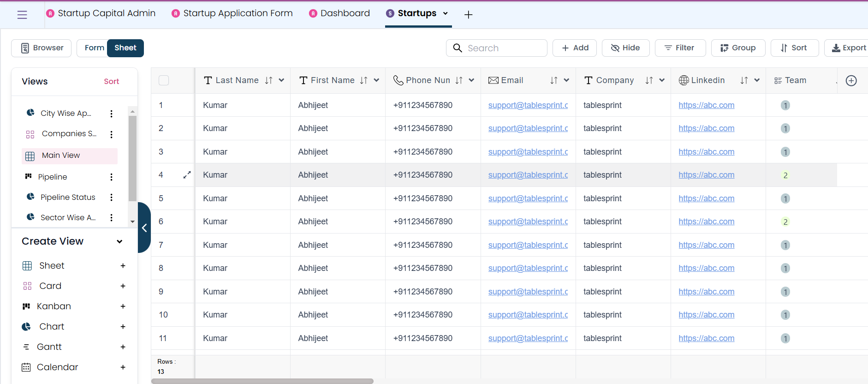The image size is (868, 384).
Task: Switch to Startup Application Form tab
Action: pos(232,13)
